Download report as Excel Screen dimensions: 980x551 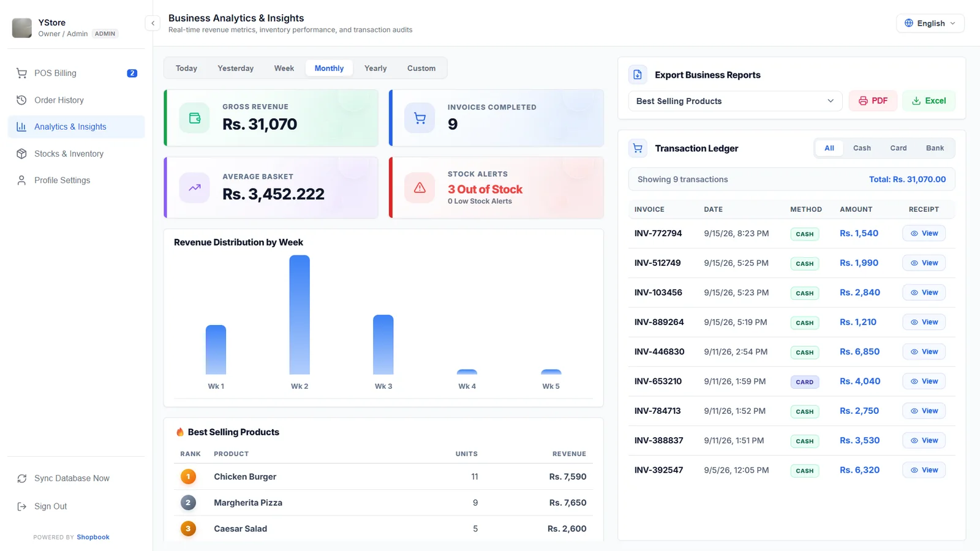pos(929,101)
